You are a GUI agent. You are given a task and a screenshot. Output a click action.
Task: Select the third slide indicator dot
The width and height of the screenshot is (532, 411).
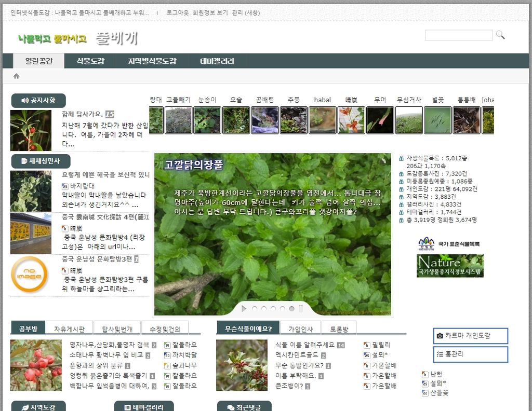point(273,309)
